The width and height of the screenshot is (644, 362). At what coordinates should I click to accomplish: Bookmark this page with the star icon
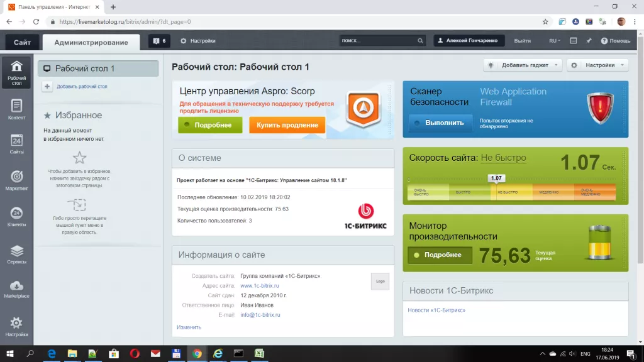tap(545, 22)
